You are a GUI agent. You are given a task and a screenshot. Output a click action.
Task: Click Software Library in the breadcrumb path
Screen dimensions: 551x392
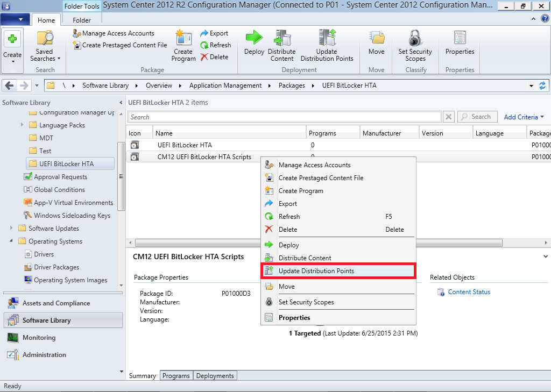point(105,85)
